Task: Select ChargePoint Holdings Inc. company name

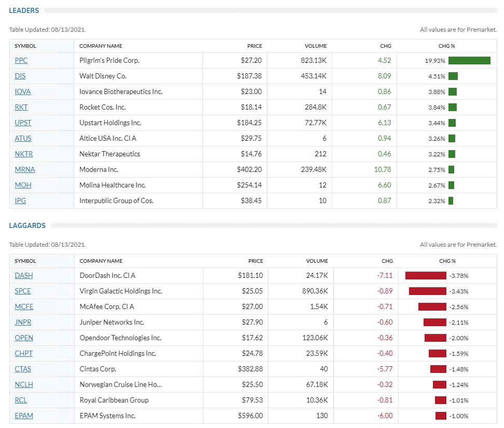Action: tap(118, 353)
